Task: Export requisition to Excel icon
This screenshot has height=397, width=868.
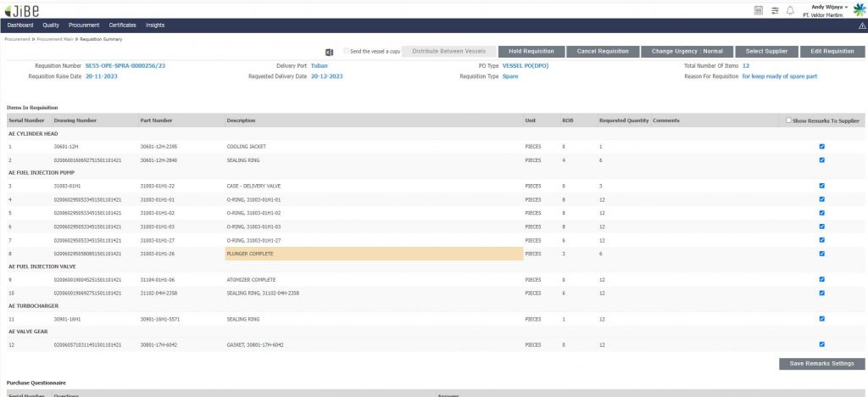Action: pos(330,52)
